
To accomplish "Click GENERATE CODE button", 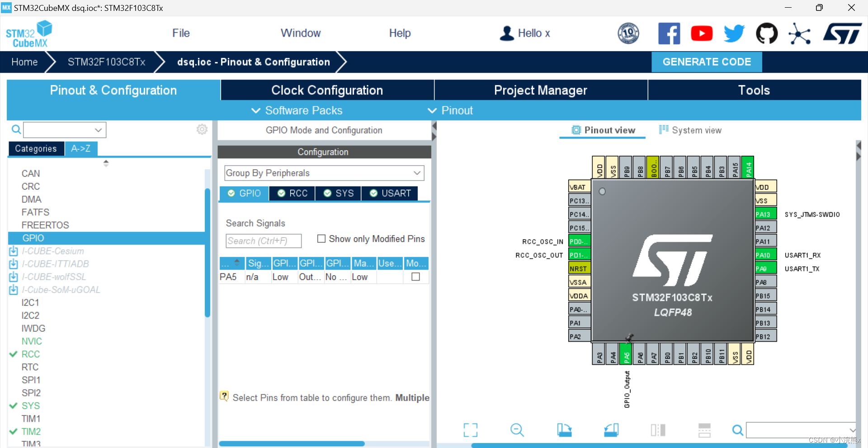I will [707, 62].
